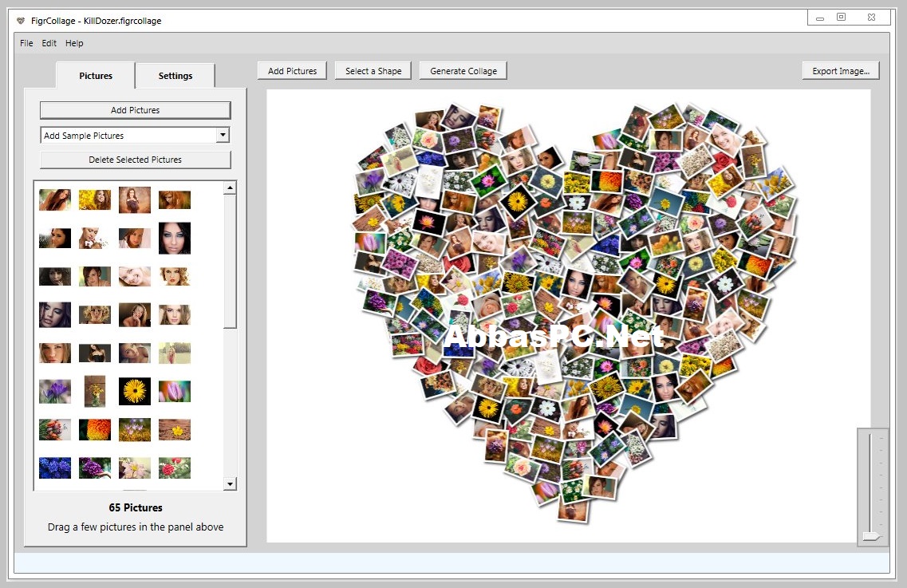This screenshot has width=907, height=588.
Task: Select the dark-haired woman face close-up thumbnail
Action: coord(175,238)
